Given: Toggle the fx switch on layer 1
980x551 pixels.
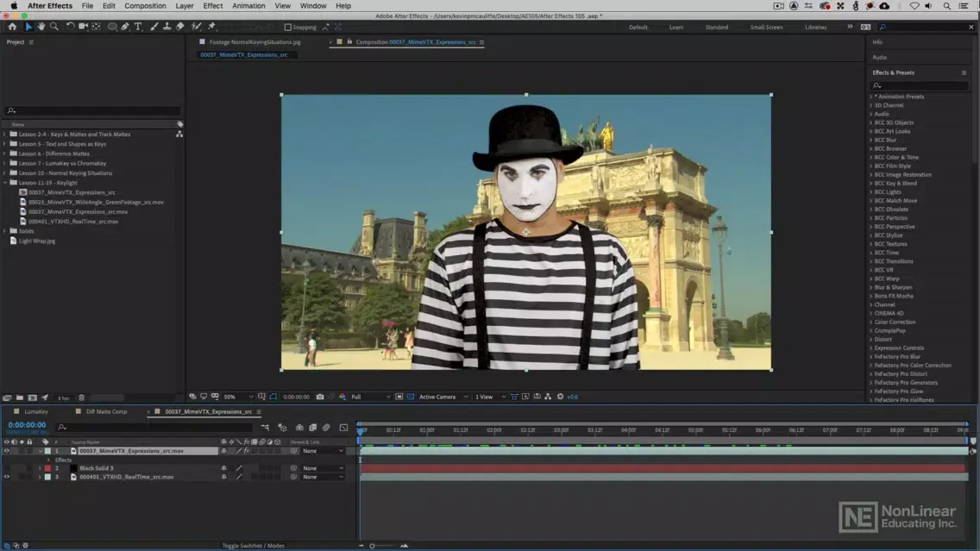Looking at the screenshot, I should coord(246,451).
